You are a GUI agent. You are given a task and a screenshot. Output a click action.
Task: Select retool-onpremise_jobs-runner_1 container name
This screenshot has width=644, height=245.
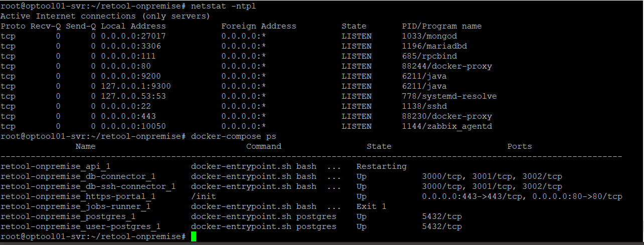click(76, 206)
